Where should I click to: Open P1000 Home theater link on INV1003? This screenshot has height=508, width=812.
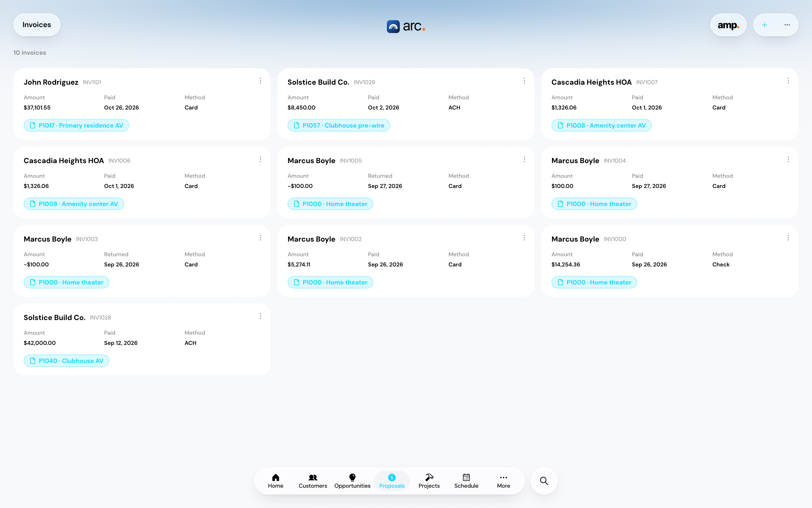click(x=67, y=282)
